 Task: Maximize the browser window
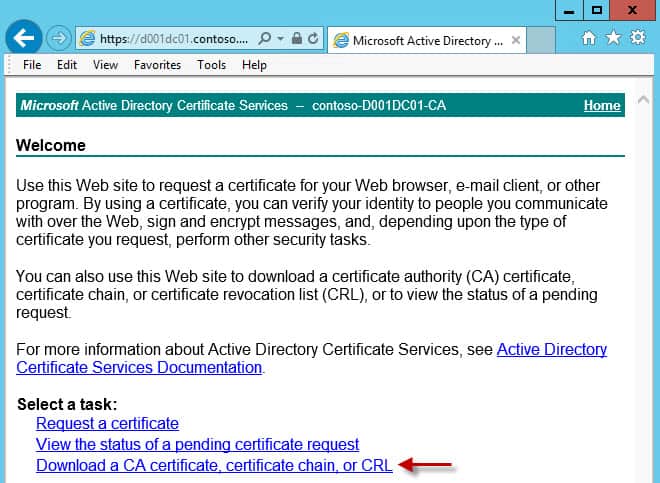tap(596, 10)
